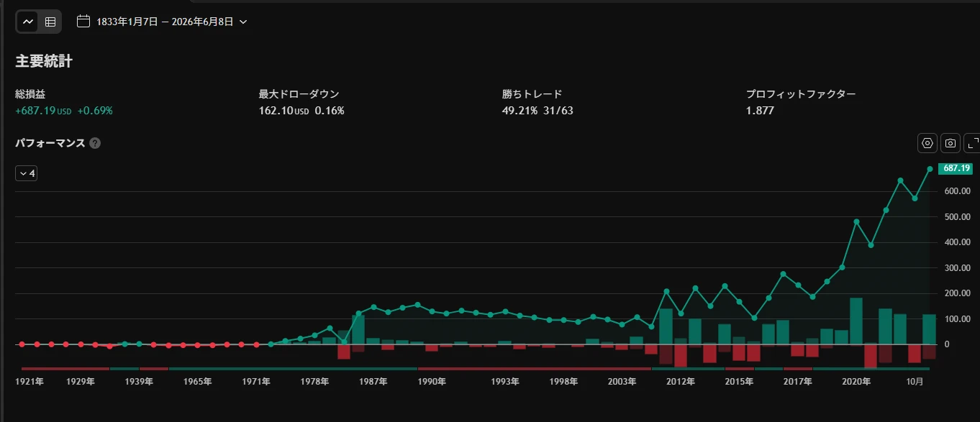Click the 162.10 USD drawdown value
Screen dimensions: 980x422
click(x=283, y=111)
